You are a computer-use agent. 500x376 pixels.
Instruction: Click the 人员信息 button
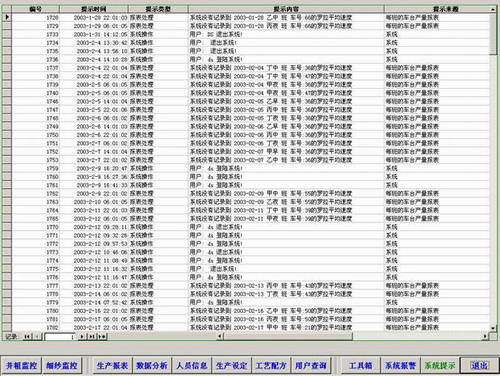click(192, 366)
